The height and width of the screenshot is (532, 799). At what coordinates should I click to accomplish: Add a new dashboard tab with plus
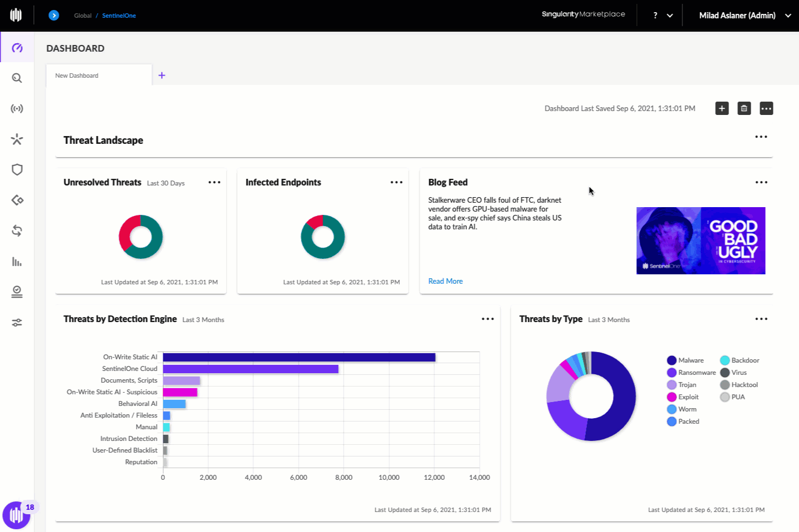click(x=162, y=76)
